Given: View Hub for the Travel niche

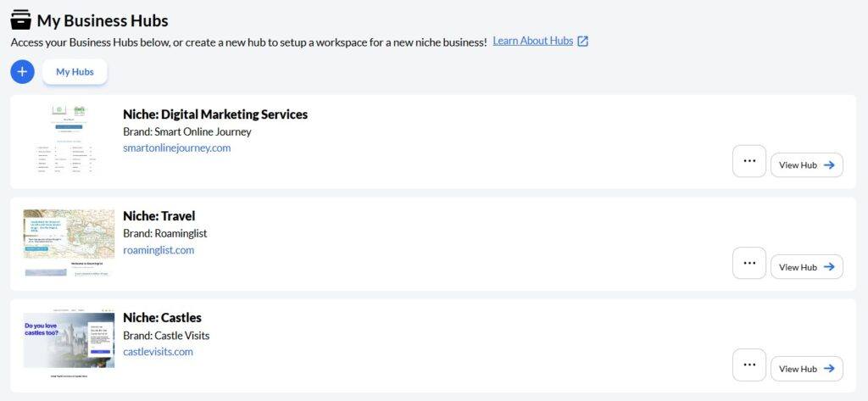Looking at the screenshot, I should 806,267.
